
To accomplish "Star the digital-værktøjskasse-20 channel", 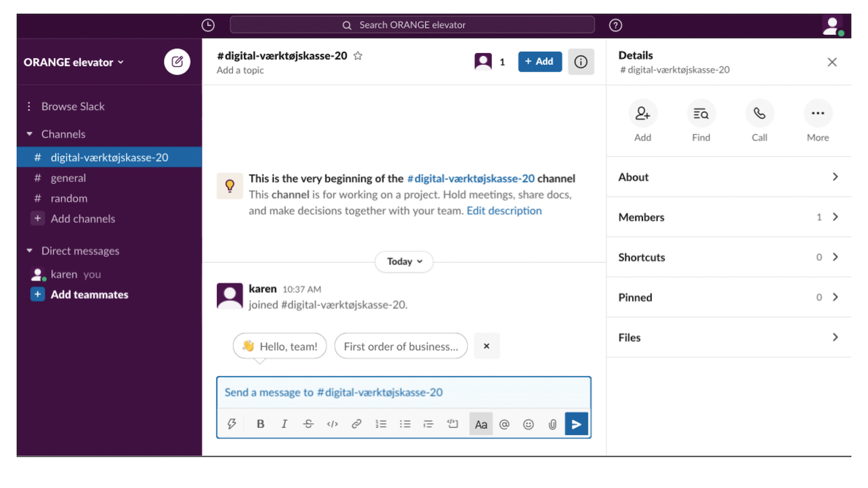I will [358, 55].
